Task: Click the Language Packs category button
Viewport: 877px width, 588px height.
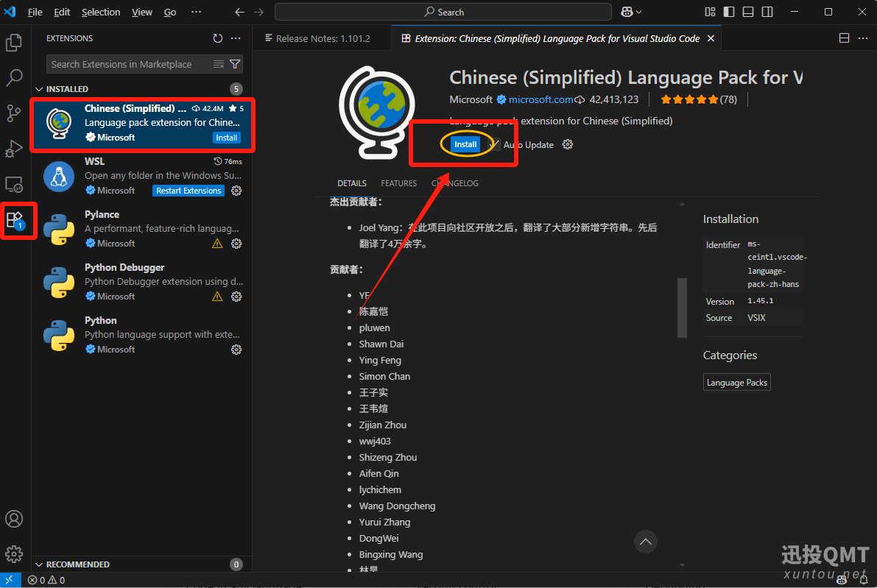Action: [736, 383]
